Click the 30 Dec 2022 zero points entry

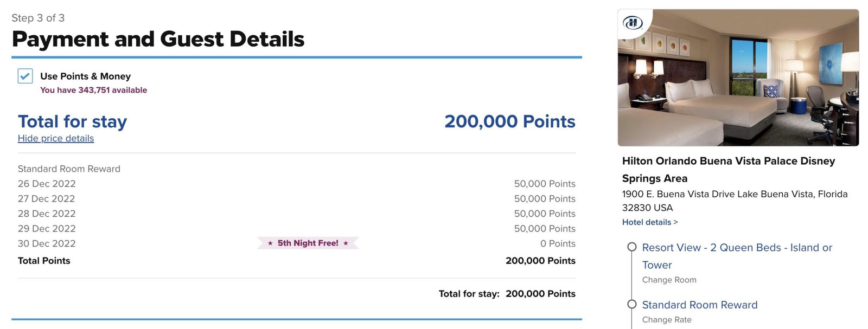(47, 243)
